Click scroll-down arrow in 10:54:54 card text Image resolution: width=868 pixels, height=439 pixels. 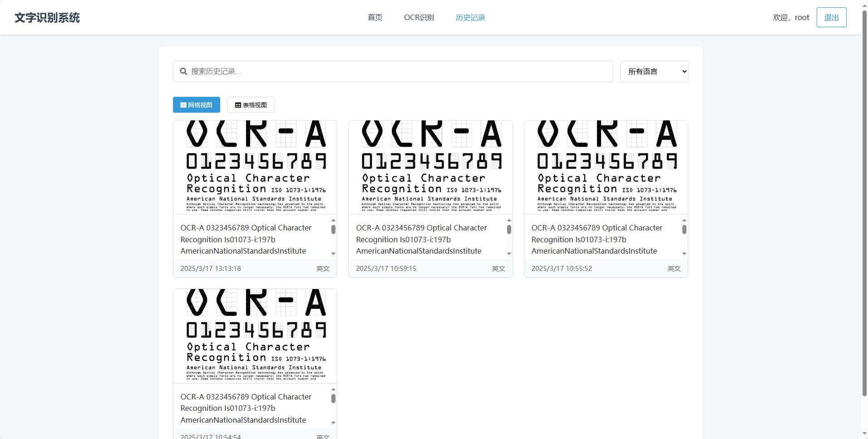click(333, 423)
